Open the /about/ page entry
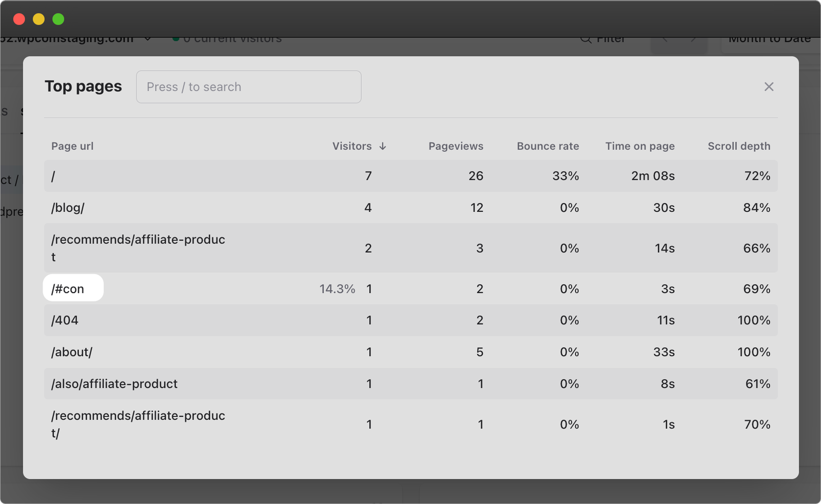Screen dimensions: 821x504 click(x=72, y=352)
